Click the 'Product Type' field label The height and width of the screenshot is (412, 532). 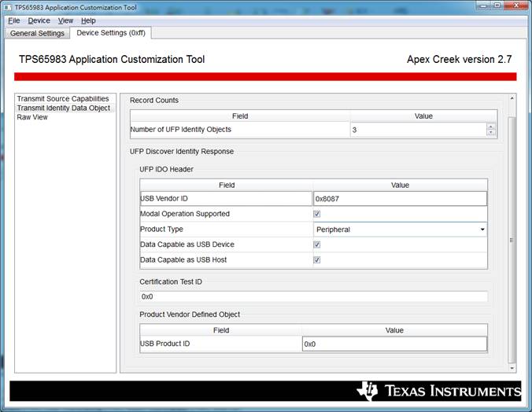coord(161,229)
